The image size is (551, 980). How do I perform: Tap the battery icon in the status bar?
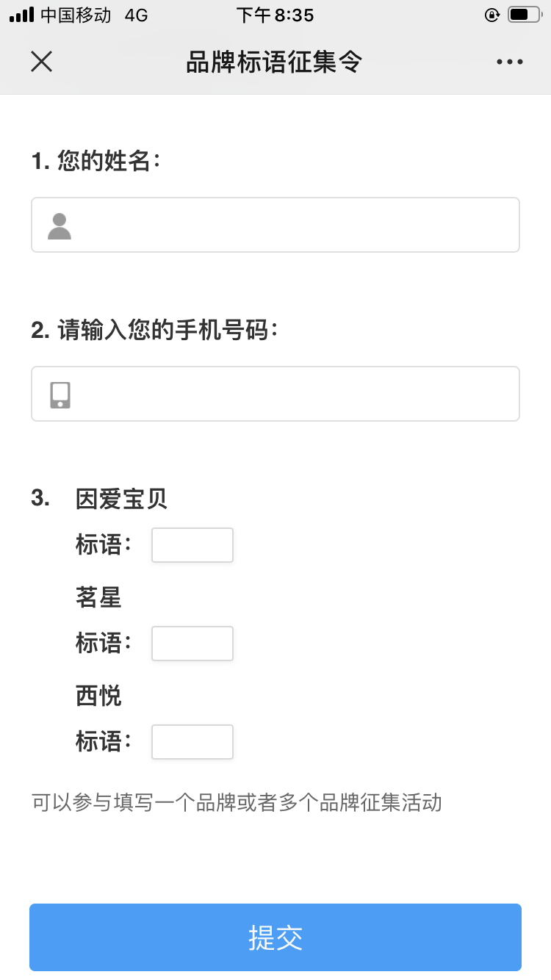524,15
